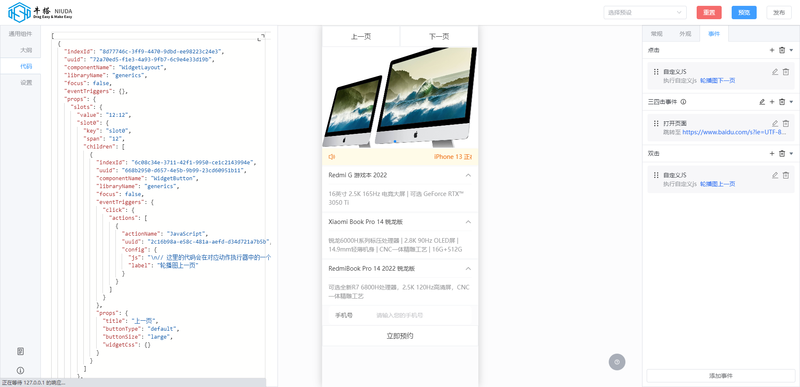Screen dimensions: 800x387
Task: Switch to the 外观 tab
Action: tap(685, 34)
